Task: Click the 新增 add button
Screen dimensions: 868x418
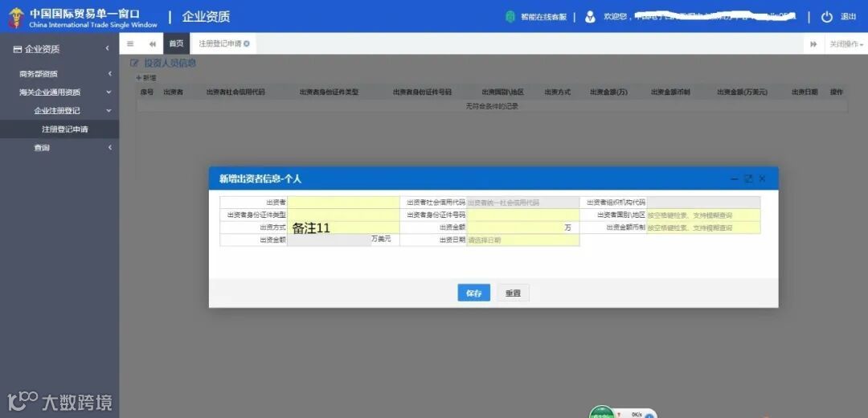Action: tap(146, 78)
